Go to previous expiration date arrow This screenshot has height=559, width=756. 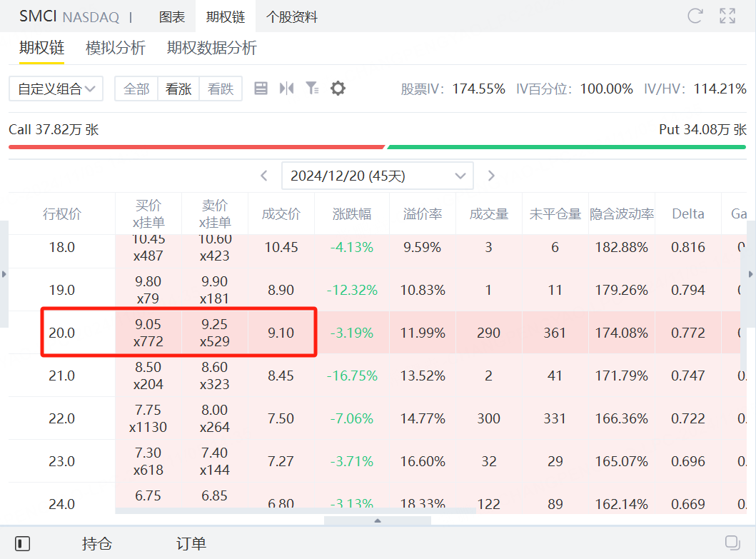coord(263,176)
